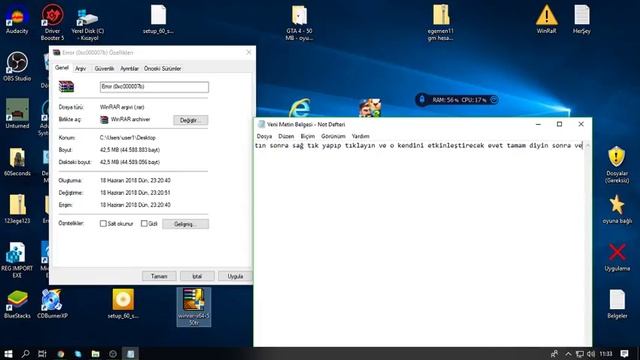This screenshot has width=640, height=360.
Task: Click the taskbar clock showing 11:33
Action: pos(606,353)
